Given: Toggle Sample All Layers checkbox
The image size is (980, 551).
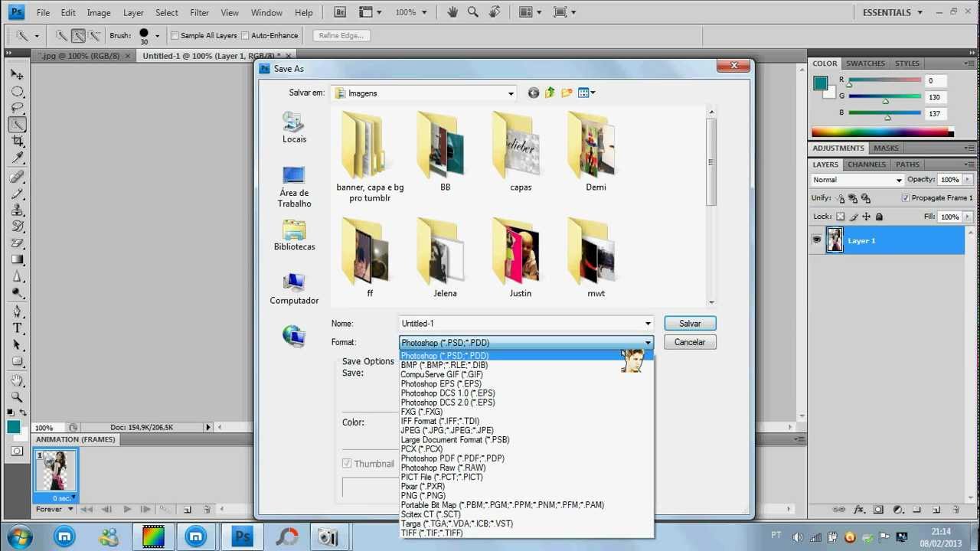Looking at the screenshot, I should (x=175, y=35).
